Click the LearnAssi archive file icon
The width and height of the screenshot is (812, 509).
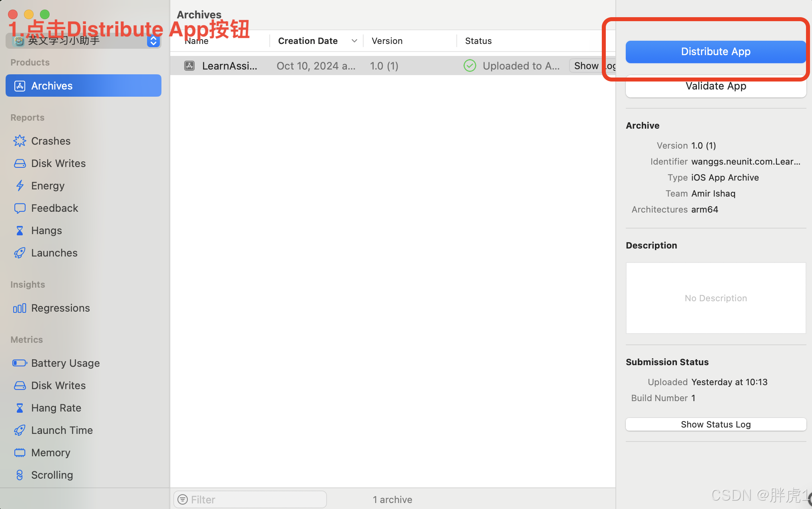point(189,66)
